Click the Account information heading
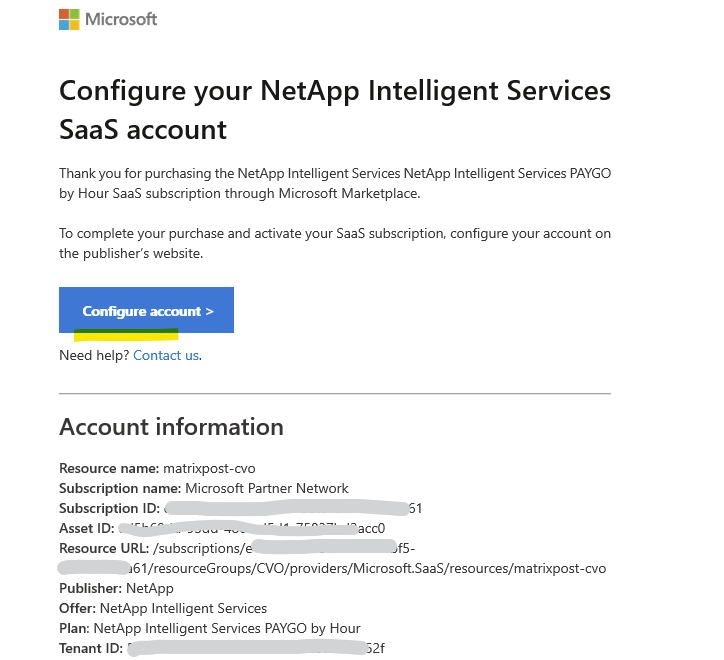This screenshot has width=724, height=660. click(x=171, y=427)
